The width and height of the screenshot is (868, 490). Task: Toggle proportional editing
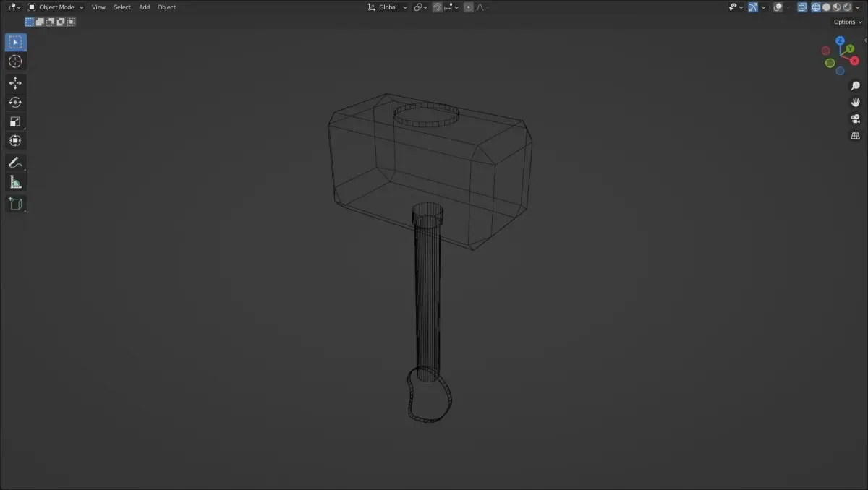[x=468, y=7]
